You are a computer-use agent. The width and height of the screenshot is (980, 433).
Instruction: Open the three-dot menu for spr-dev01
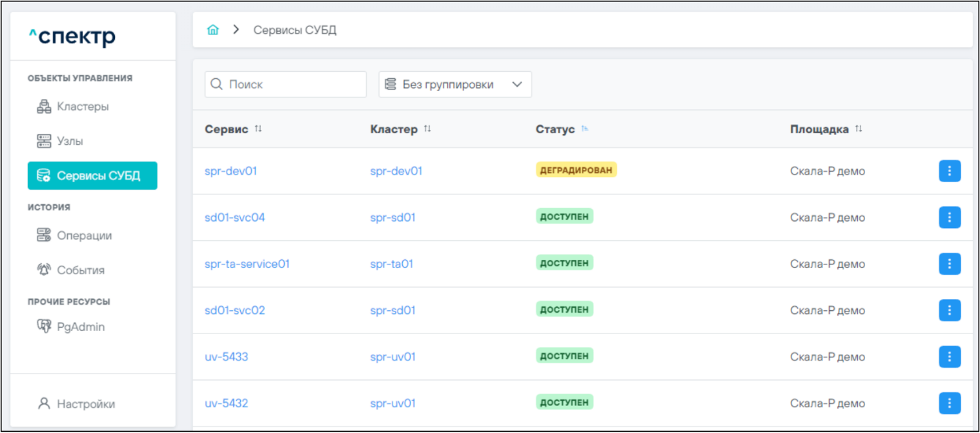click(949, 171)
